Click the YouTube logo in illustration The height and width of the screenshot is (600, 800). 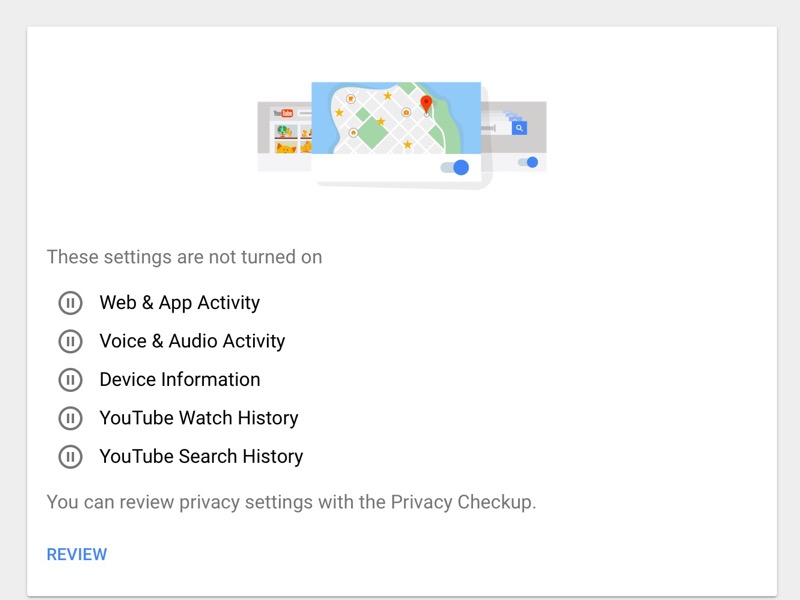(283, 113)
